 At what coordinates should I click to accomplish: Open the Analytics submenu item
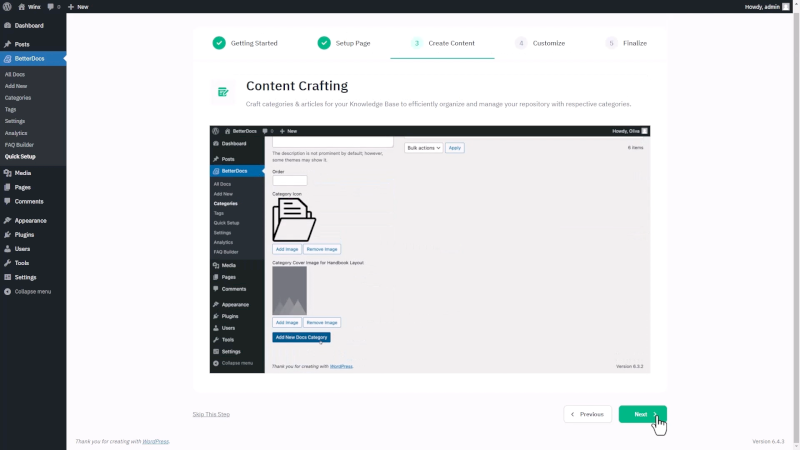point(16,133)
